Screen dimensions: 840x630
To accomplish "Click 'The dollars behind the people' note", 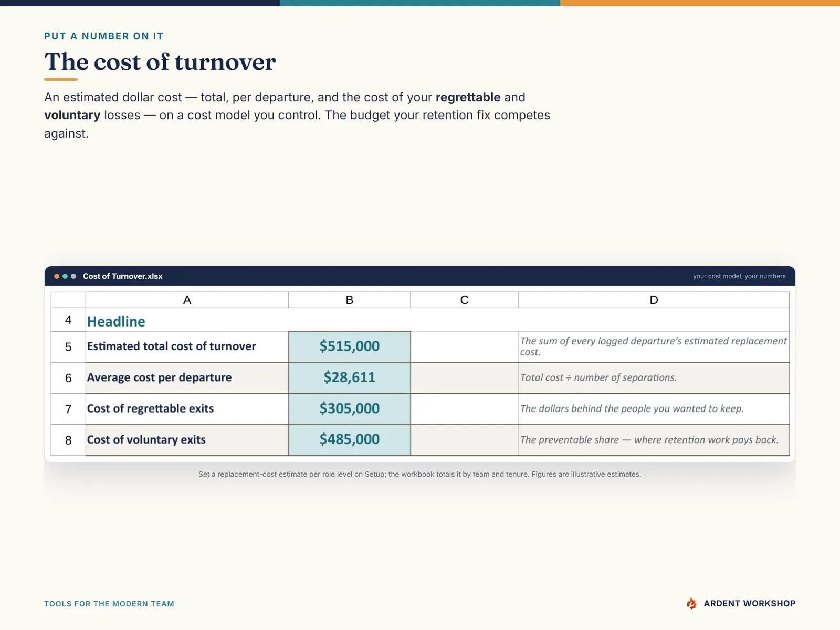I will coord(654,409).
